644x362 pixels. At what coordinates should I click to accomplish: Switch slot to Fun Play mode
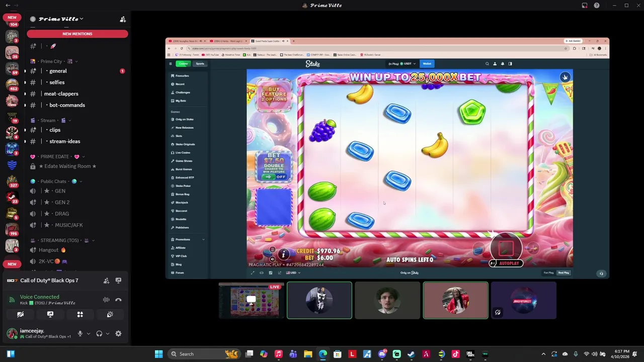click(548, 273)
